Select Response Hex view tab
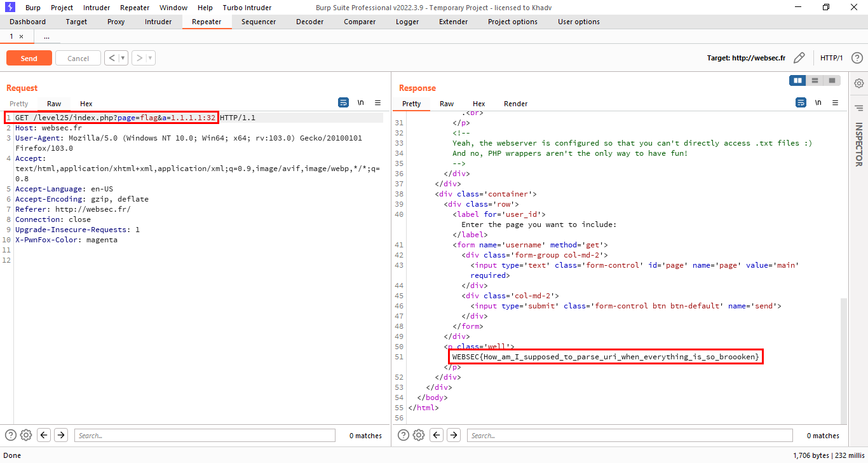868x463 pixels. coord(479,104)
